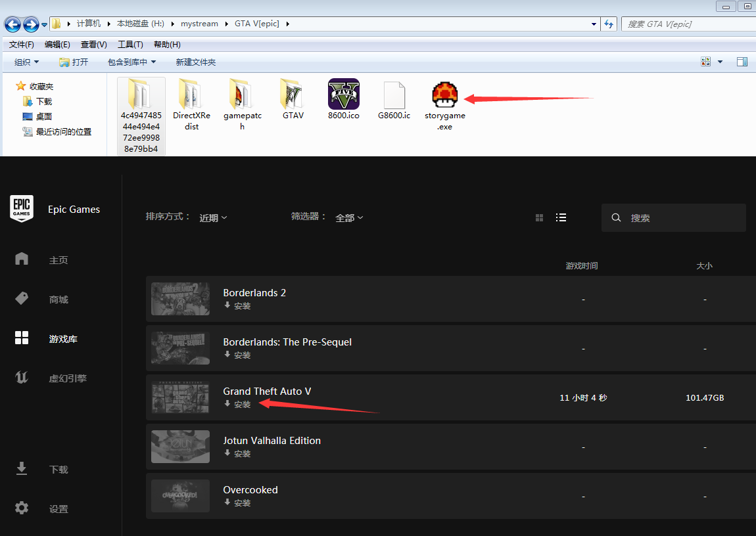Select 下载 folder in favorites
This screenshot has height=536, width=756.
coord(37,102)
